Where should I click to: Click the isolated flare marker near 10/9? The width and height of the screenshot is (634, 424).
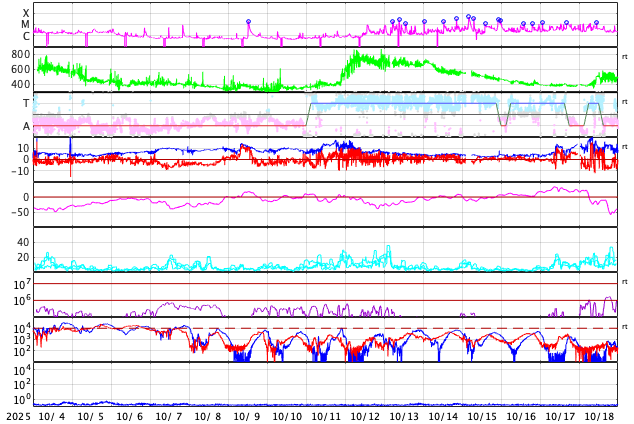(249, 22)
